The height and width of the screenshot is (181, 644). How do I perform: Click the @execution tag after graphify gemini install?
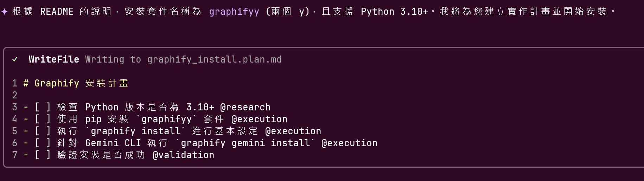pos(349,143)
